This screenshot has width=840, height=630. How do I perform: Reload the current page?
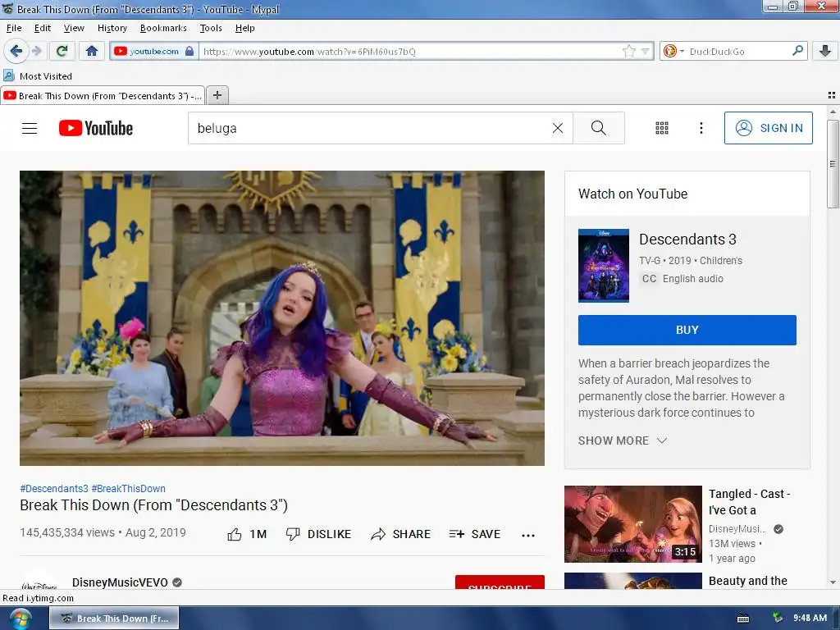click(62, 51)
